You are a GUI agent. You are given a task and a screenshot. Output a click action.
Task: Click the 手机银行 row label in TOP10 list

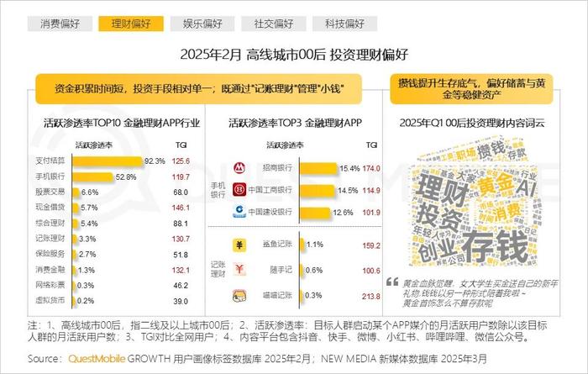tap(50, 176)
